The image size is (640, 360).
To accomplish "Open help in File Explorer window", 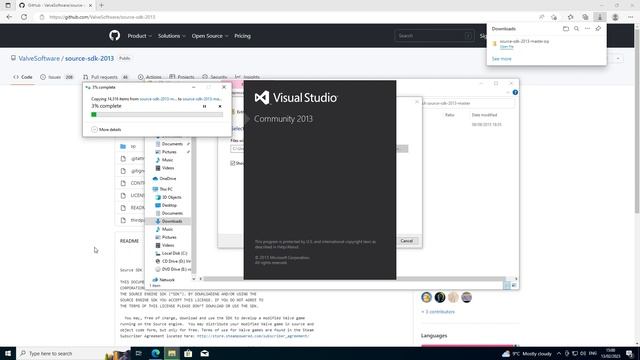I will pos(515,93).
